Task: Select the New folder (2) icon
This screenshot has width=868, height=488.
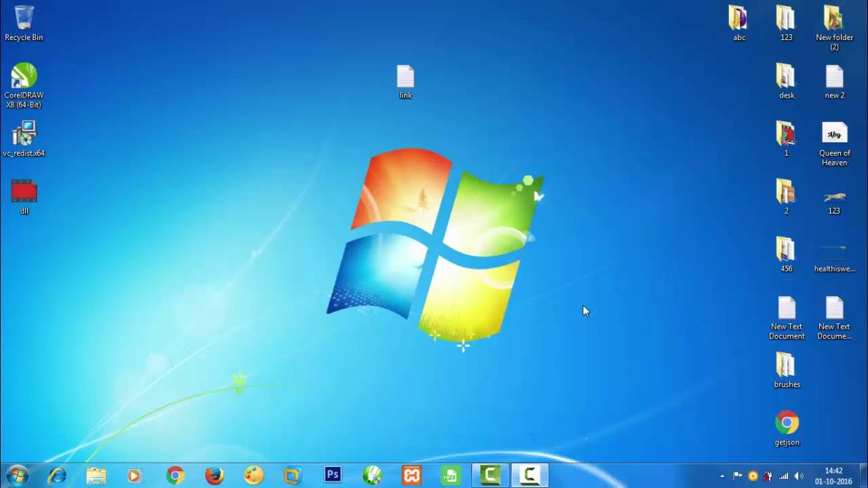Action: coord(834,28)
